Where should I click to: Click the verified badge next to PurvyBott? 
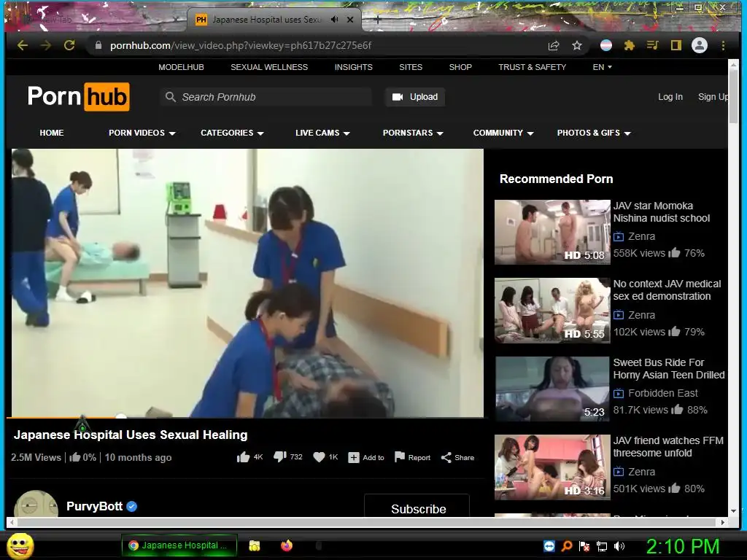coord(132,507)
